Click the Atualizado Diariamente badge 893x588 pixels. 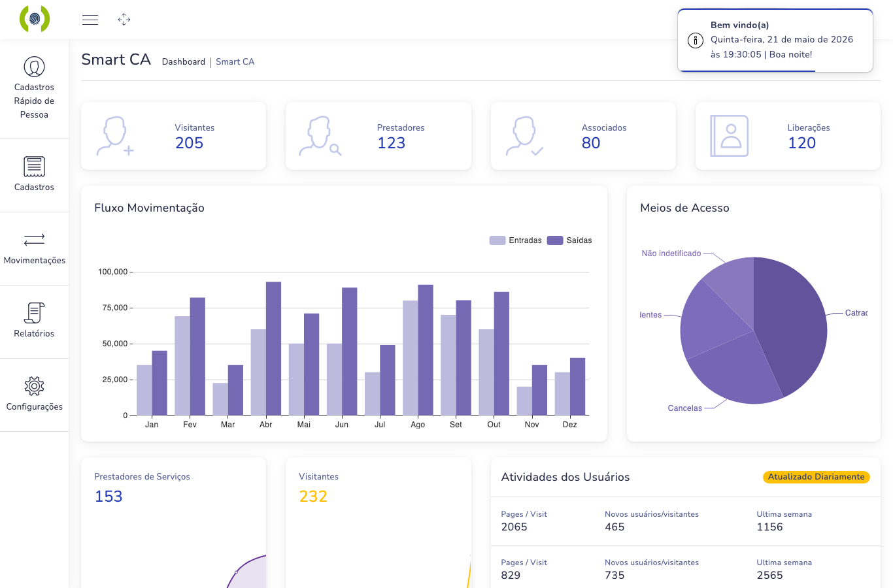pos(816,477)
